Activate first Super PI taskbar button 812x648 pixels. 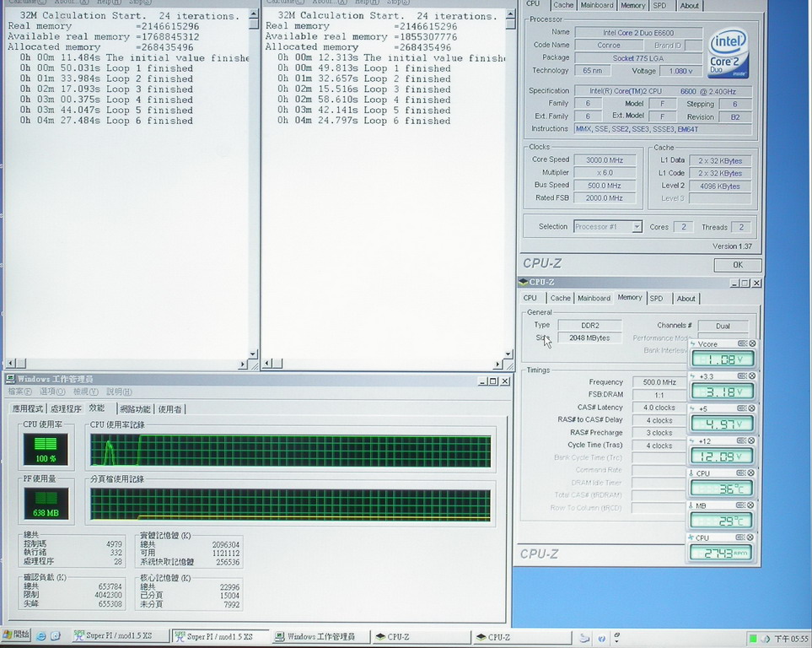pos(119,636)
